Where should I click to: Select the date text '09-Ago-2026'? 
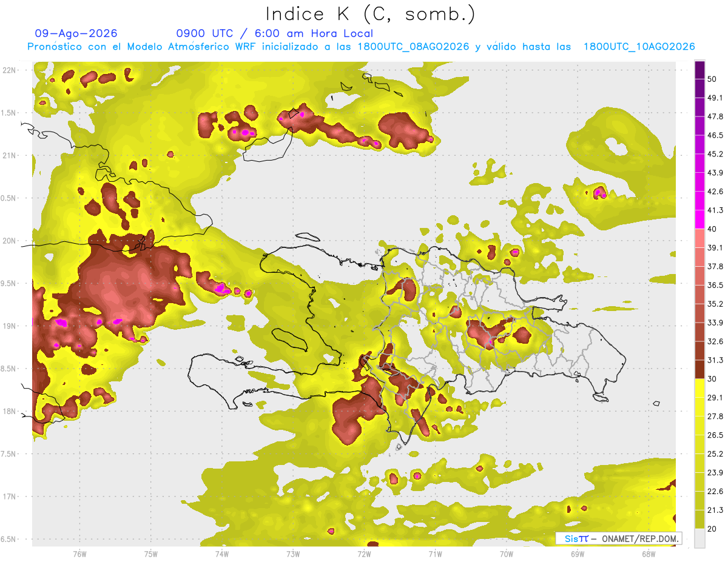pos(76,33)
